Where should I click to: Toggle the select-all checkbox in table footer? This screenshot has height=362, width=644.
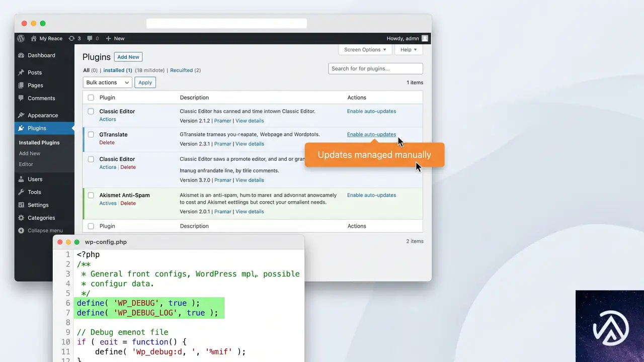[x=91, y=226]
